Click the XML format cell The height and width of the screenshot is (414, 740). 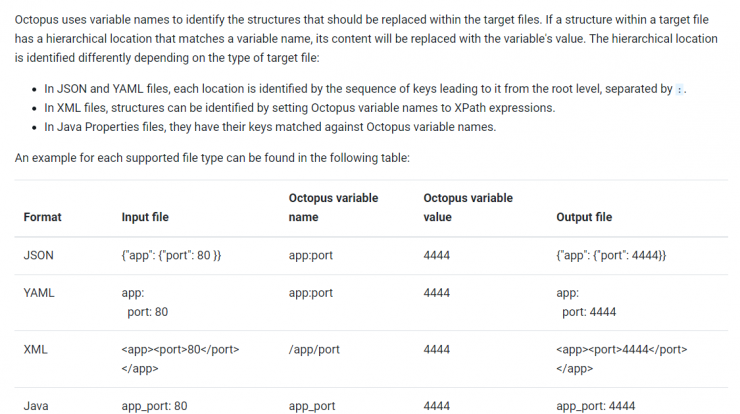pyautogui.click(x=35, y=349)
